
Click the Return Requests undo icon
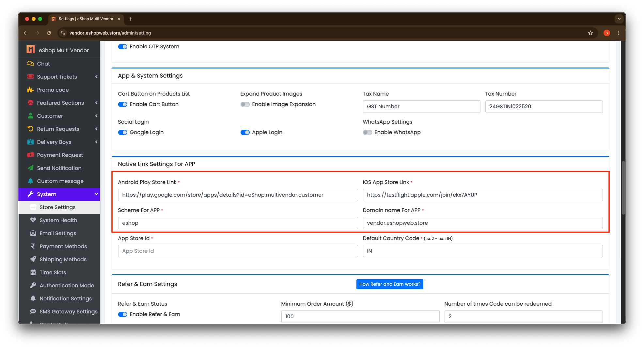pyautogui.click(x=30, y=129)
